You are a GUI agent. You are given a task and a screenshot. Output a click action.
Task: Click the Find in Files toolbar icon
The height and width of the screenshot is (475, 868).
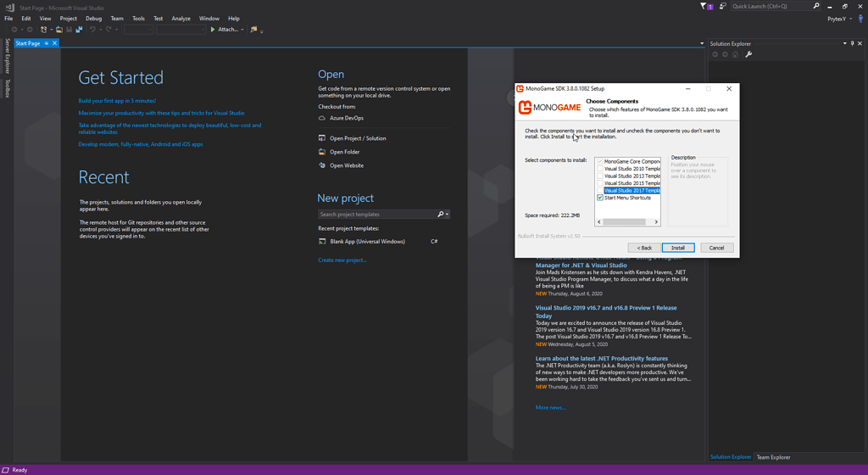tap(253, 30)
